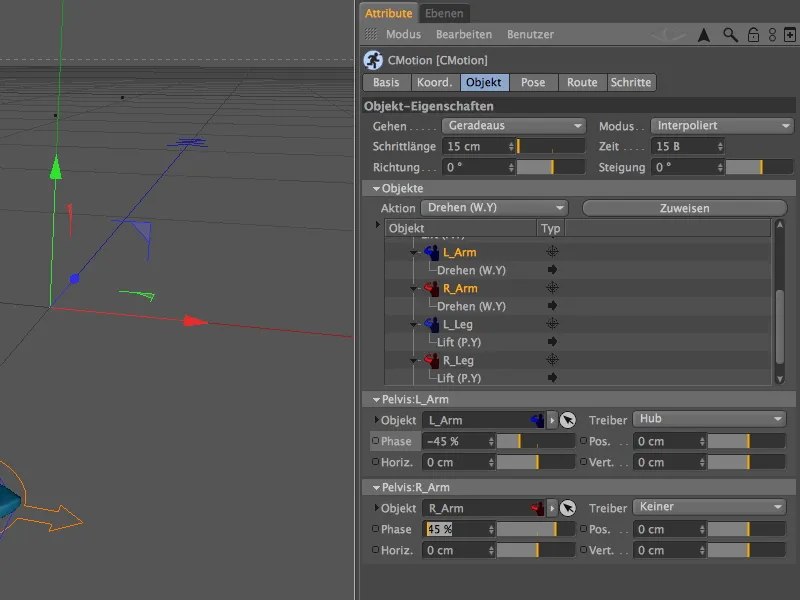Click the pick-object cursor icon next to L_Arm field

pos(568,420)
